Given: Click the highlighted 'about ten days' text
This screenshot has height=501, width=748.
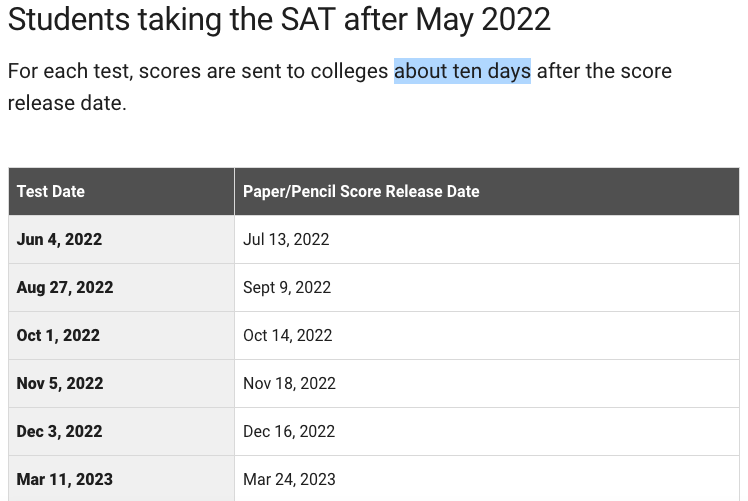Looking at the screenshot, I should coord(462,71).
